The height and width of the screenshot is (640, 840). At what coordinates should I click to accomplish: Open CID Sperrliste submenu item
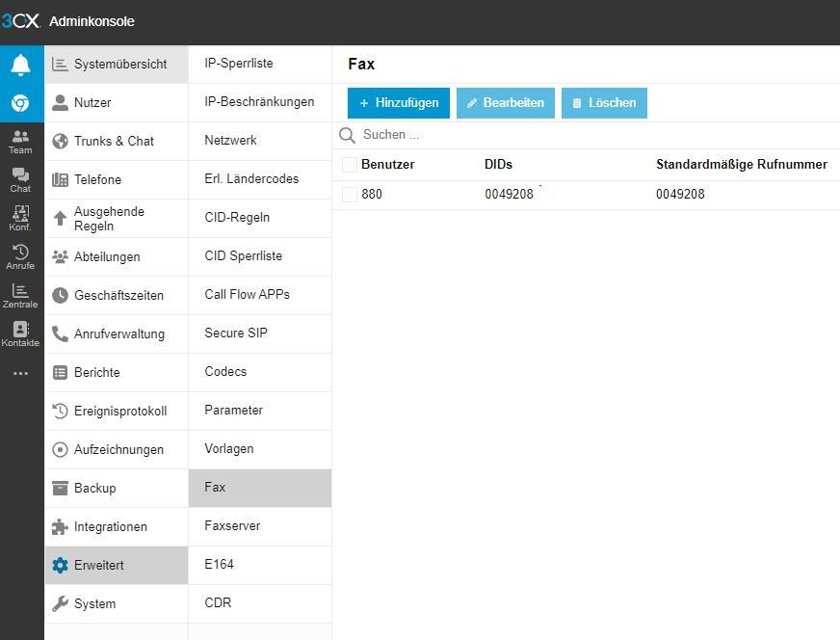(260, 256)
